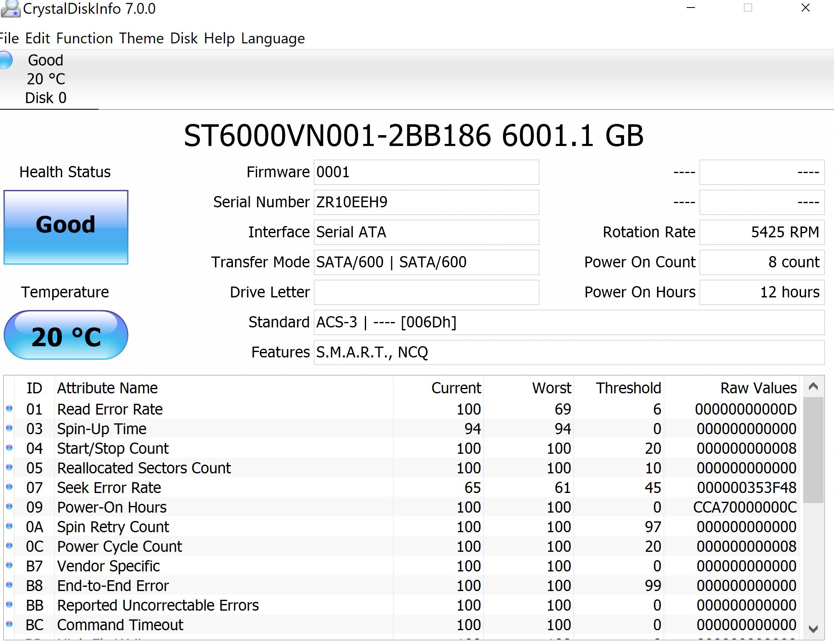
Task: Click the CrystalDiskInfo app icon in title bar
Action: (x=10, y=9)
